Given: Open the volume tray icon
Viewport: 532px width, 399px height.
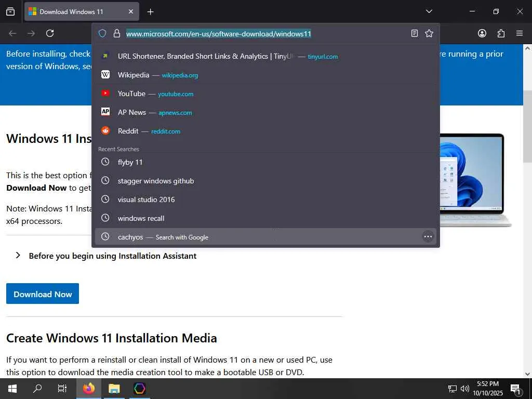Looking at the screenshot, I should [x=464, y=389].
